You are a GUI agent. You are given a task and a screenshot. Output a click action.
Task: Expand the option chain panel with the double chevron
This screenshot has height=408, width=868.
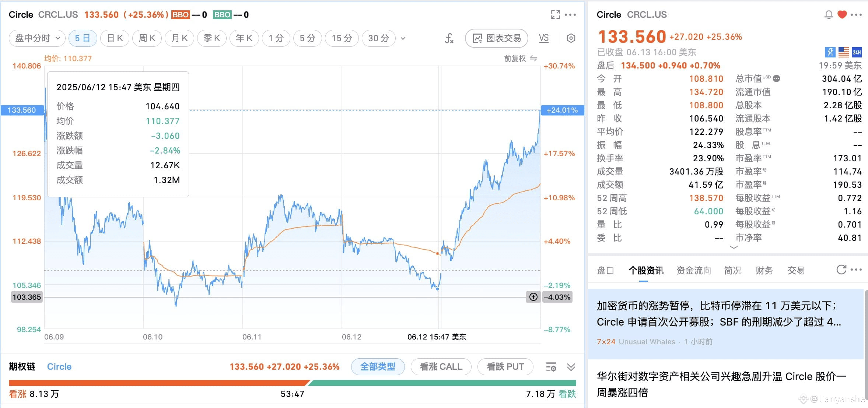[571, 367]
